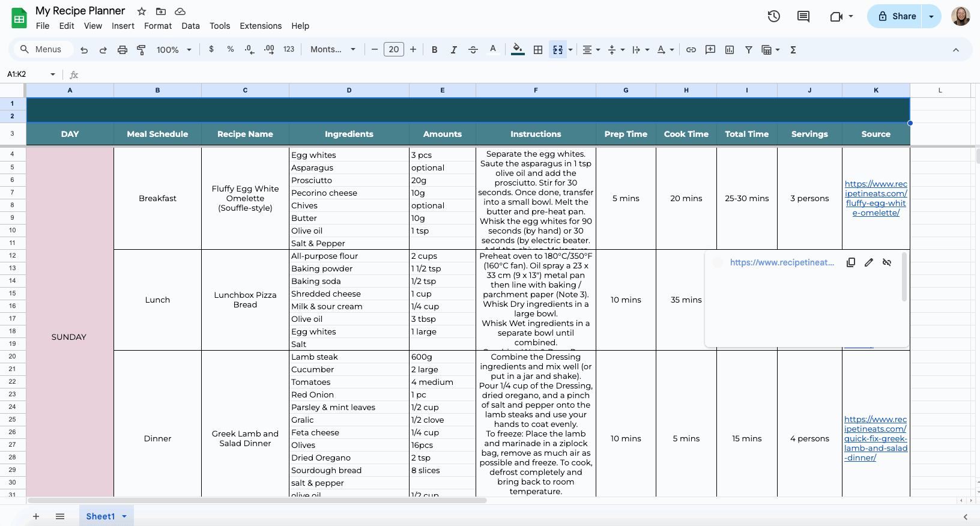This screenshot has width=980, height=526.
Task: Click the Move to folder icon
Action: 161,11
